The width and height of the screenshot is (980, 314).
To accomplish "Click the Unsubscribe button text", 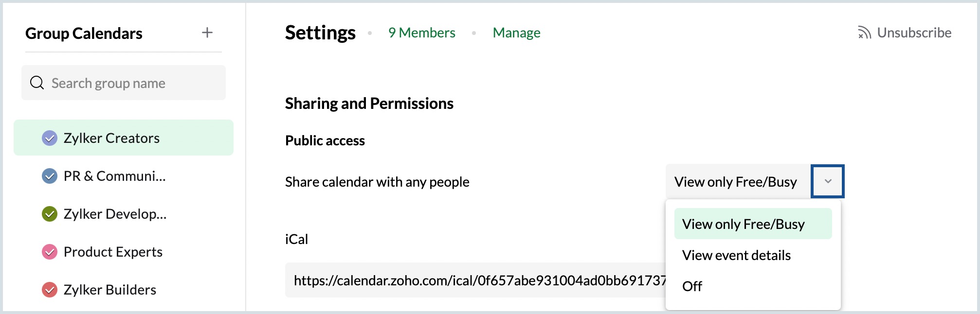I will [x=914, y=33].
